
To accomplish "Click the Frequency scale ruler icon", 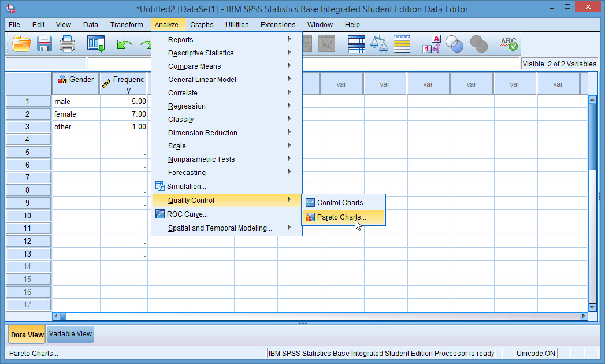I will pos(106,82).
